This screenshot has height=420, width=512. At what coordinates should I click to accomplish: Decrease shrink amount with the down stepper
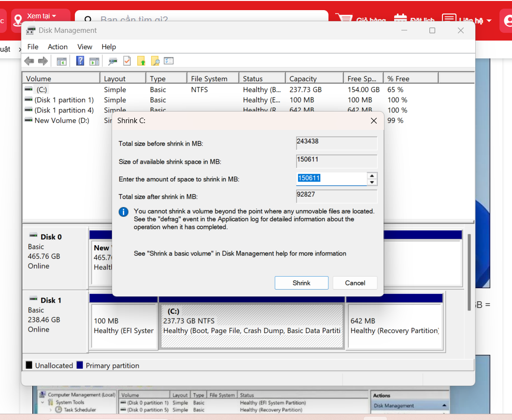pyautogui.click(x=372, y=182)
